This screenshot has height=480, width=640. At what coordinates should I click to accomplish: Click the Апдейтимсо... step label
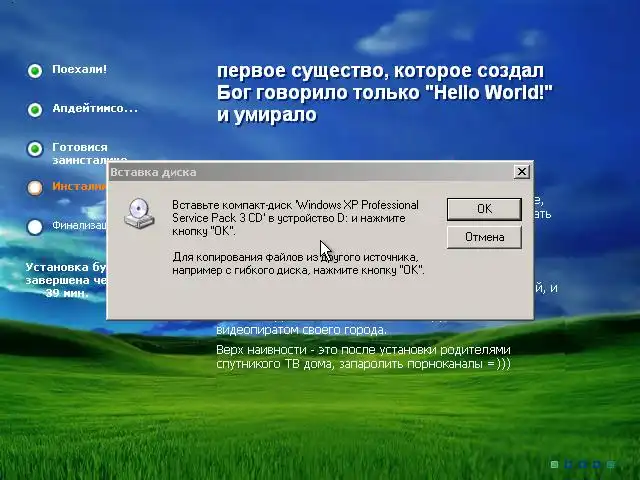tap(95, 108)
